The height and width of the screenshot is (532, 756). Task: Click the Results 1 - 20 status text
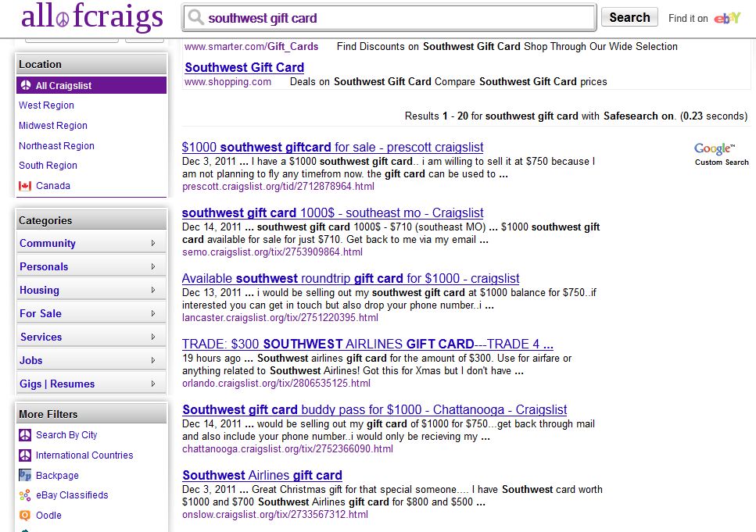575,116
